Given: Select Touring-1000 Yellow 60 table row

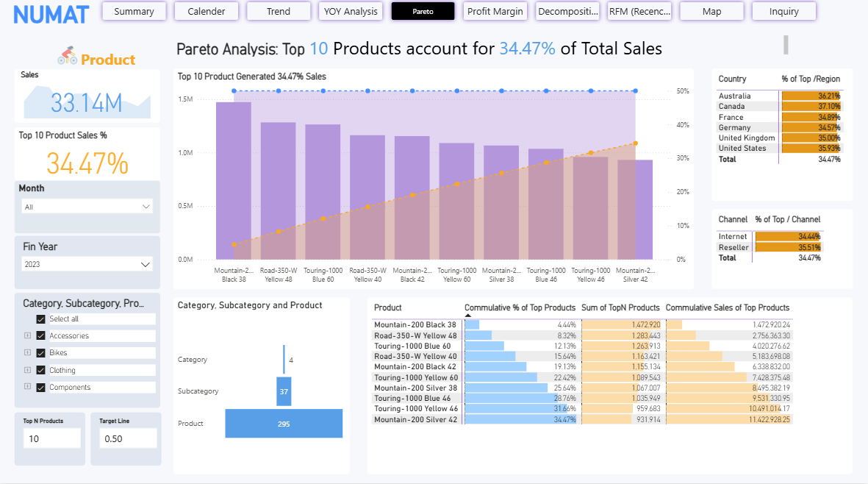Looking at the screenshot, I should (582, 377).
